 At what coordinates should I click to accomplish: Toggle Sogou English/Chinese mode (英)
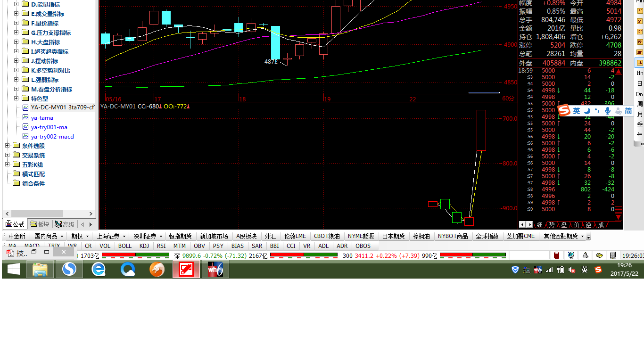(x=577, y=111)
